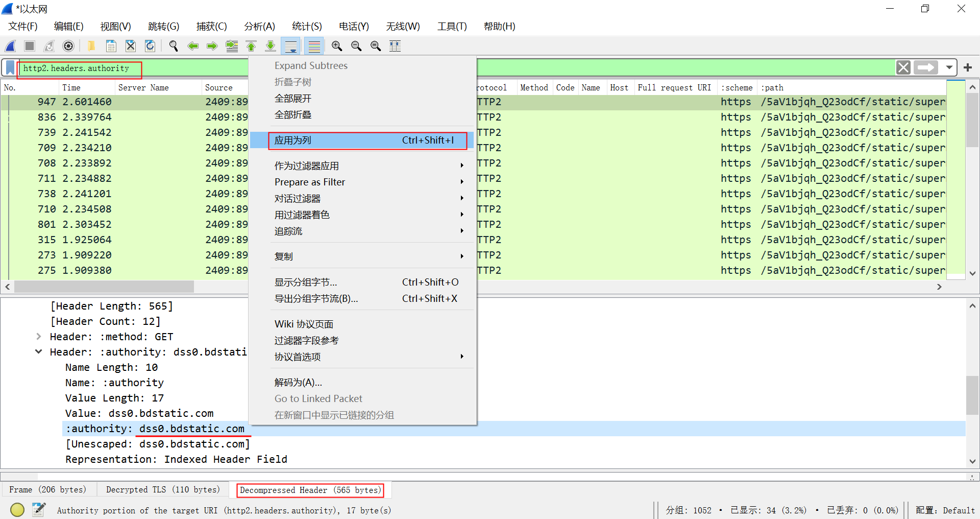980x519 pixels.
Task: Select packet row number 836
Action: [x=125, y=117]
